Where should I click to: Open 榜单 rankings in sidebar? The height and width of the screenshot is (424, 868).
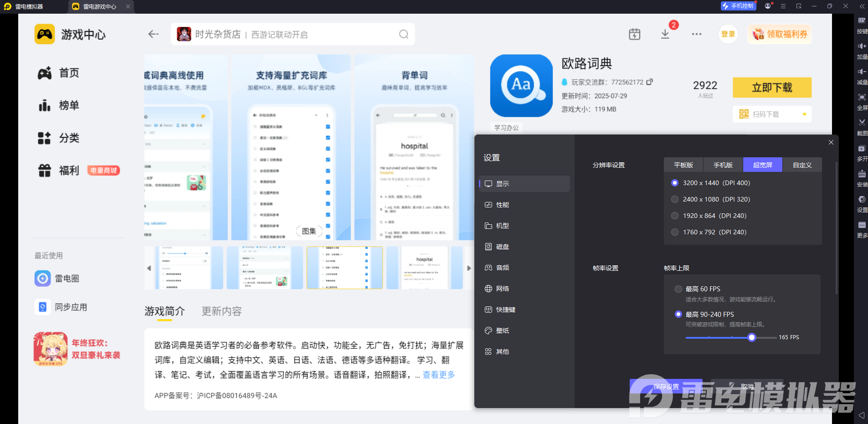58,105
